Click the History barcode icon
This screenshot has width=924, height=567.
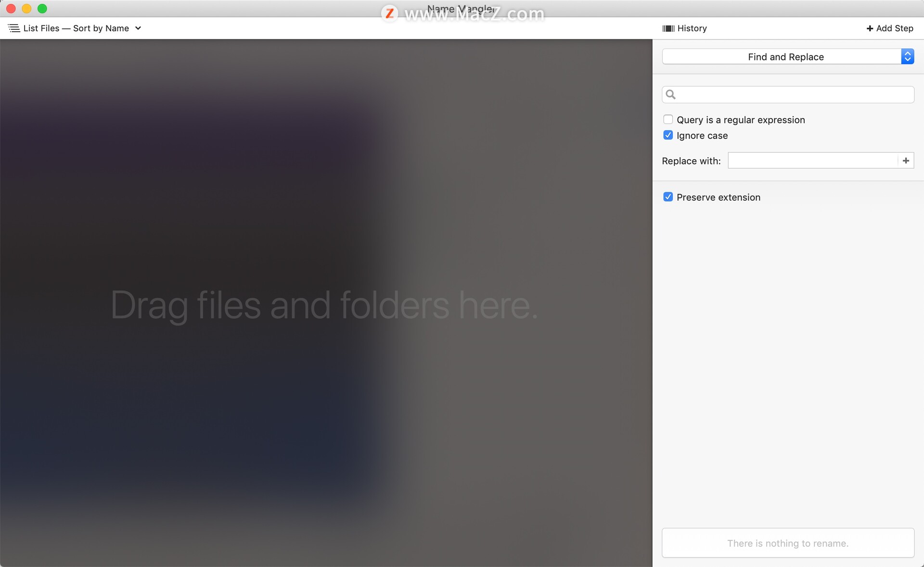pos(668,28)
